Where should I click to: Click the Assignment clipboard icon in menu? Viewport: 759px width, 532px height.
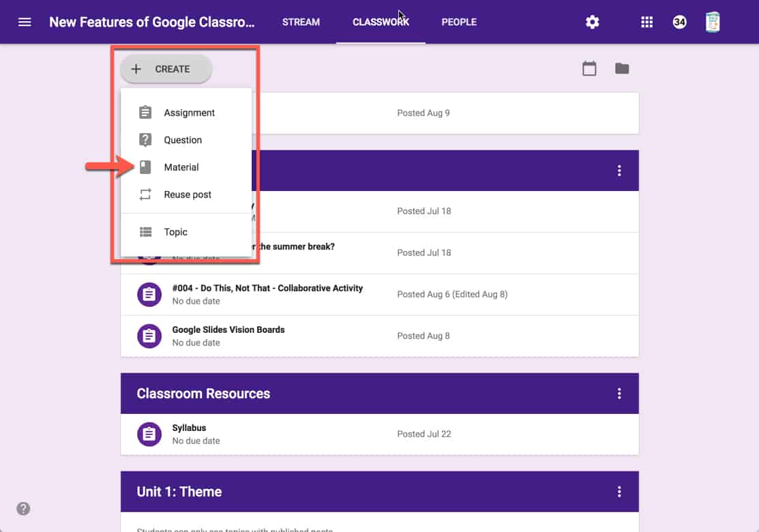coord(145,113)
